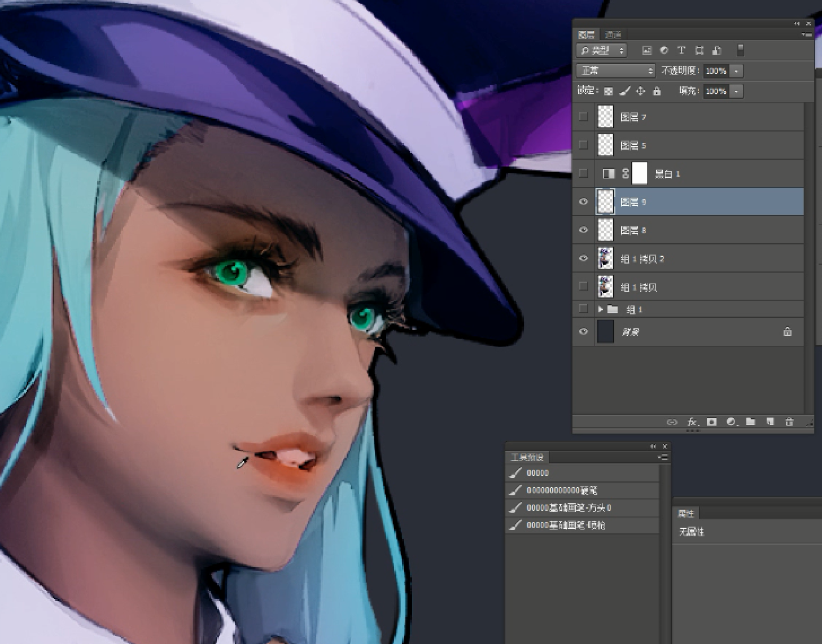Add layer mask from panel bottom

(711, 422)
